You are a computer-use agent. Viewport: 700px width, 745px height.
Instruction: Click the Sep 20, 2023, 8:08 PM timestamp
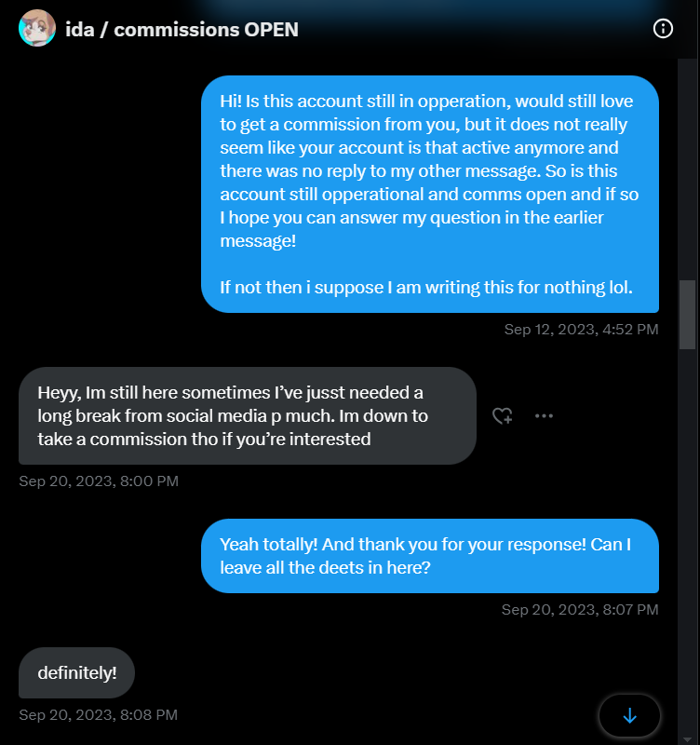click(98, 715)
